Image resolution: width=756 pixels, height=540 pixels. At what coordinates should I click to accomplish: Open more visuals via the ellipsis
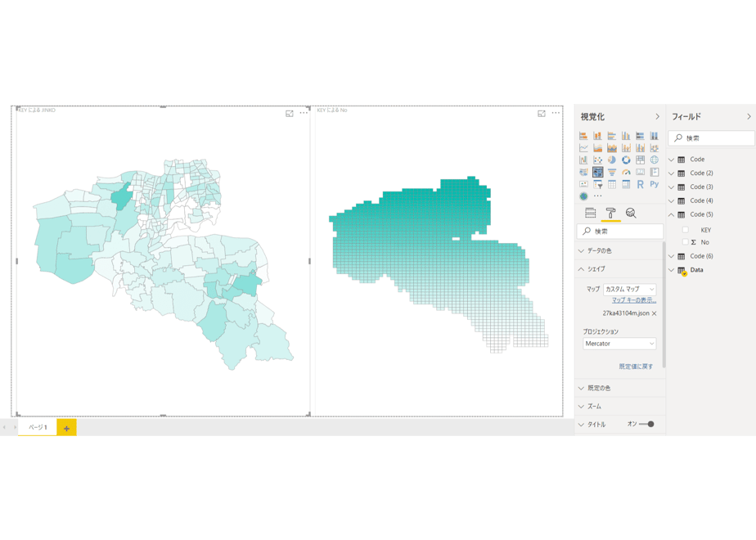(x=598, y=196)
